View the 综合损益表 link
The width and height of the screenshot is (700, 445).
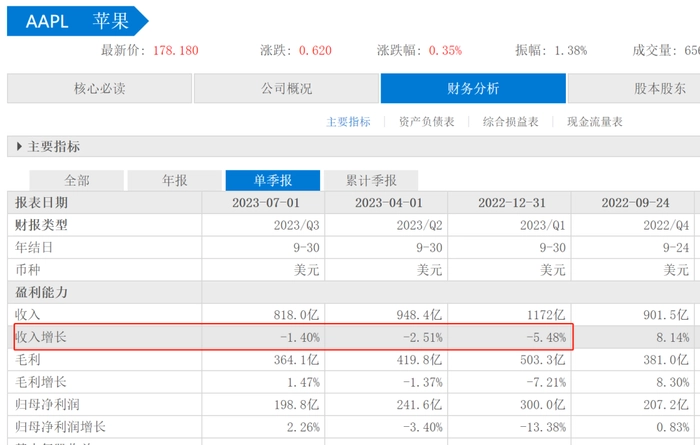(510, 122)
